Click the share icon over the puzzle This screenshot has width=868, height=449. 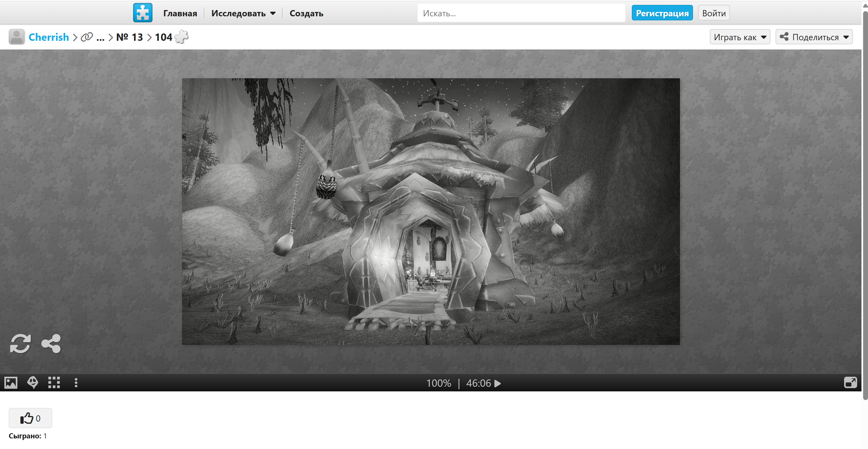(51, 344)
